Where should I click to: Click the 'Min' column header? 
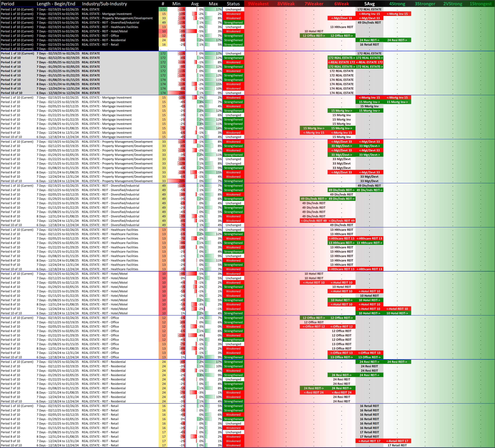[176, 4]
